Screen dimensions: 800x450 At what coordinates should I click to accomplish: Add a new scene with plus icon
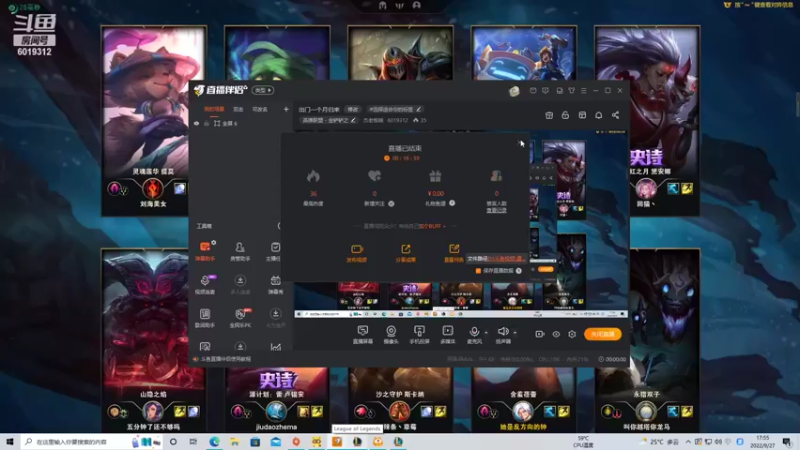pyautogui.click(x=286, y=109)
